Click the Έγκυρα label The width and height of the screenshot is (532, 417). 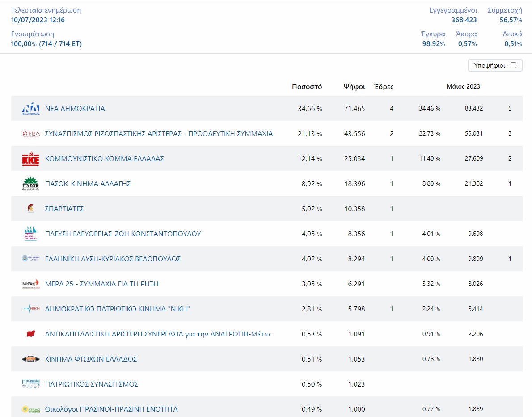[x=433, y=34]
